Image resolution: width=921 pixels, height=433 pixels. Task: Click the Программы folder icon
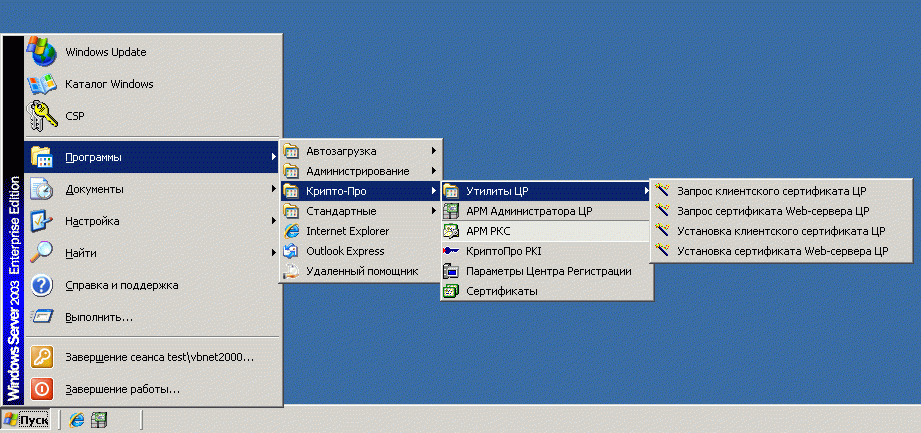(42, 157)
